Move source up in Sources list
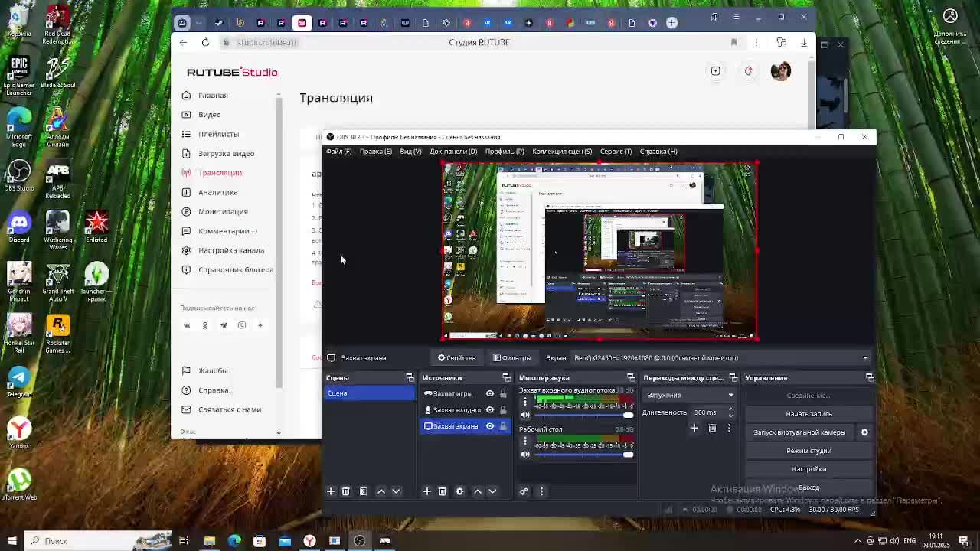The image size is (980, 551). (478, 491)
